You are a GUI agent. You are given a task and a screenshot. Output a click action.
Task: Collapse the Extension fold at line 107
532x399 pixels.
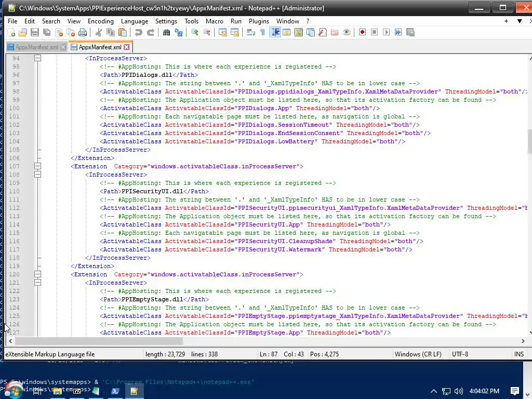tap(37, 166)
